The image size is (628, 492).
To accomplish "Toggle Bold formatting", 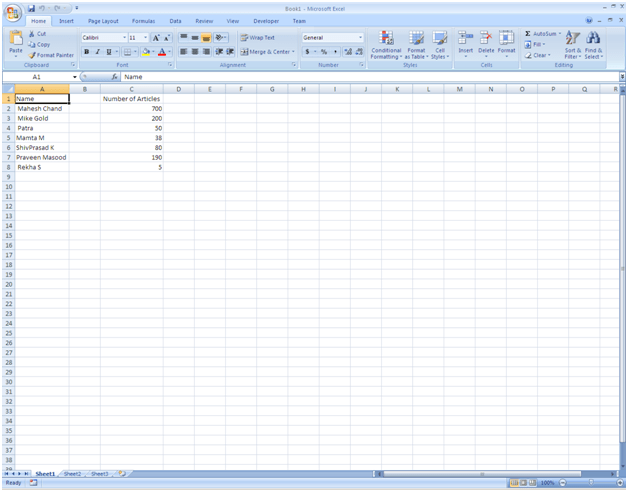I will [x=87, y=52].
